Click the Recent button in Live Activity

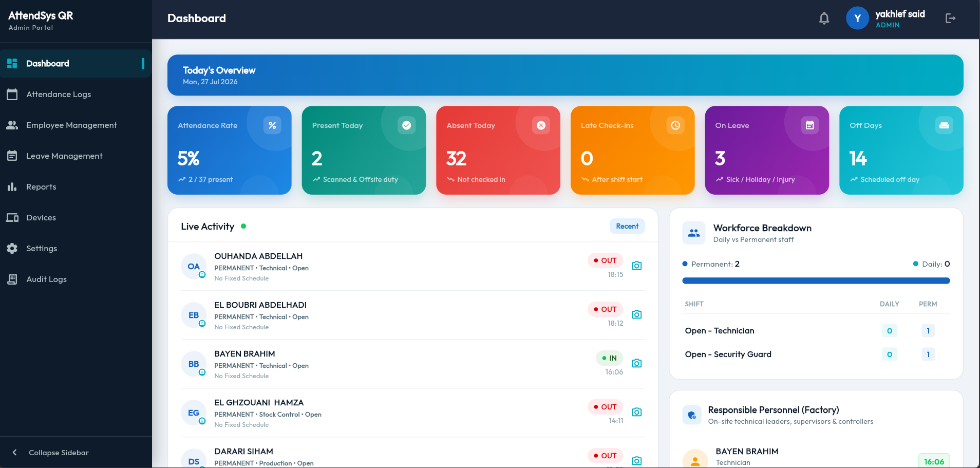627,226
